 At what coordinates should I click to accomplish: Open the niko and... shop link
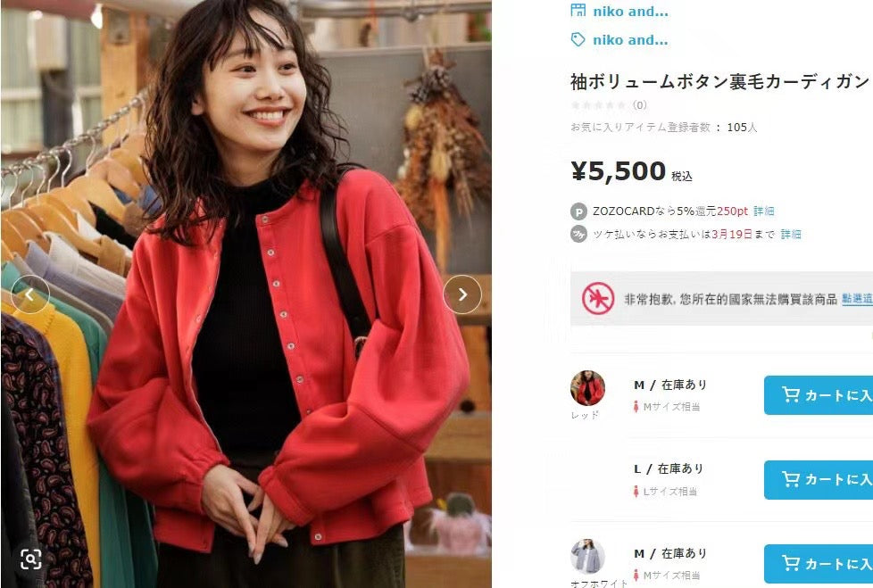pyautogui.click(x=630, y=11)
